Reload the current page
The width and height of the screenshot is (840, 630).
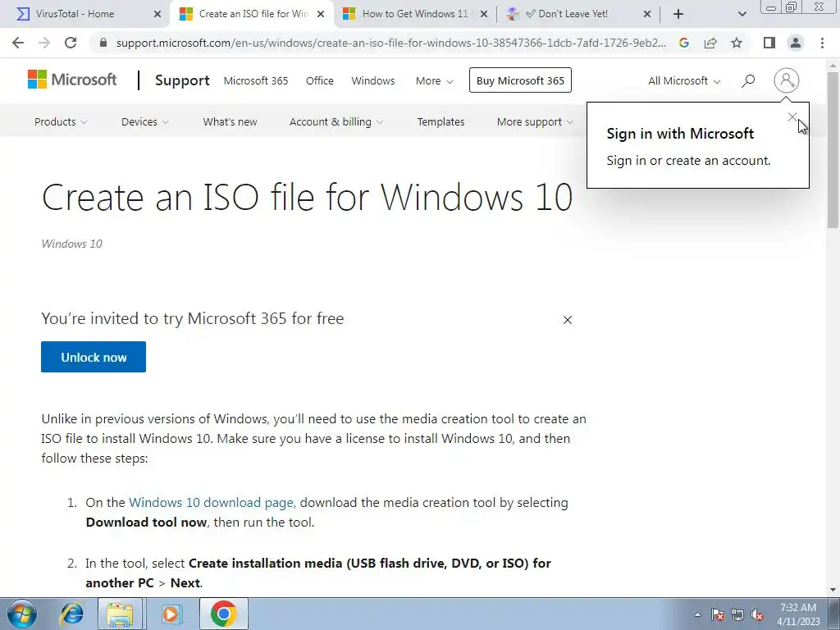click(x=71, y=43)
